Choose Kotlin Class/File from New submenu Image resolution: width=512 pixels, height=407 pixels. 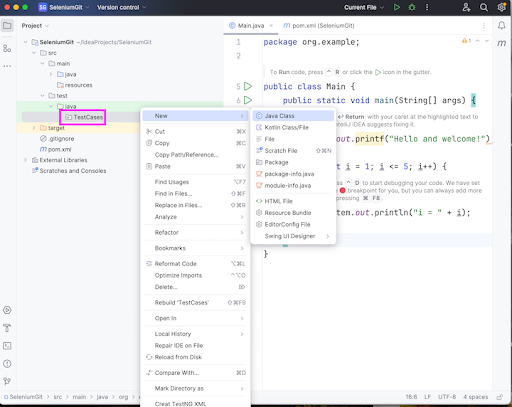point(293,127)
